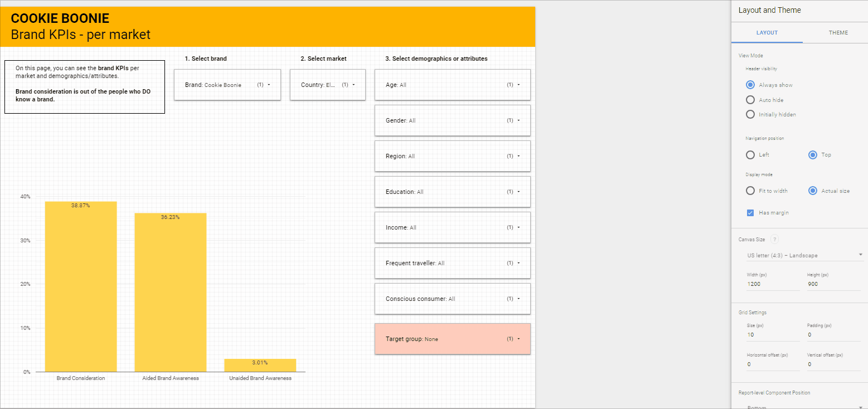Choose Fit to width display mode
The height and width of the screenshot is (409, 868).
pos(750,191)
